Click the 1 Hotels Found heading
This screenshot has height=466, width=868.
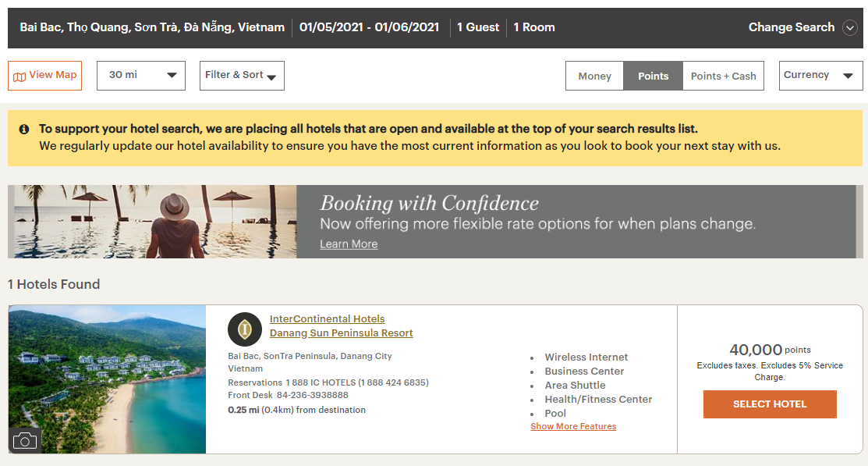pos(54,284)
